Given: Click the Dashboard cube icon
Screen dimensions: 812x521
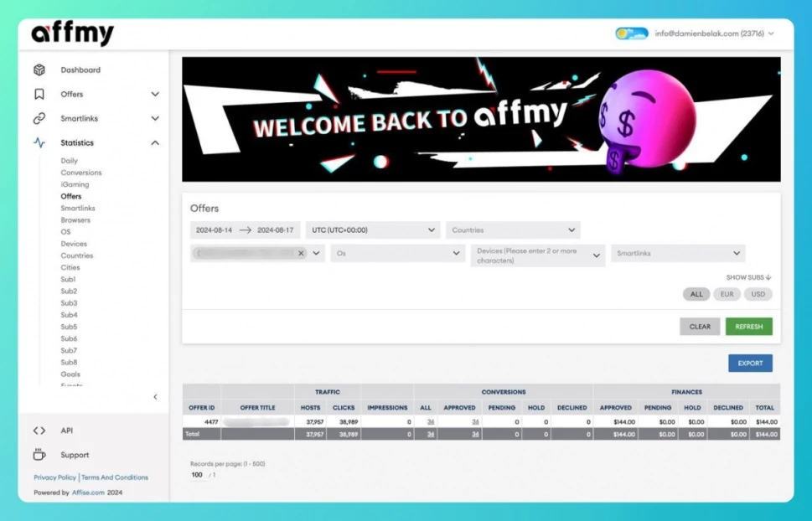Looking at the screenshot, I should [x=39, y=70].
